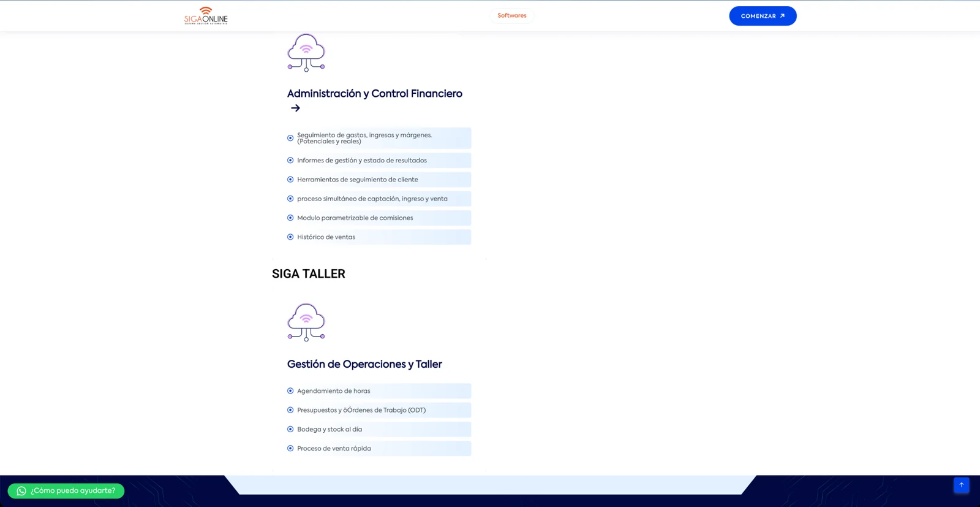Click the bullet icon beside Histórico de ventas
Viewport: 980px width, 507px height.
click(x=290, y=237)
